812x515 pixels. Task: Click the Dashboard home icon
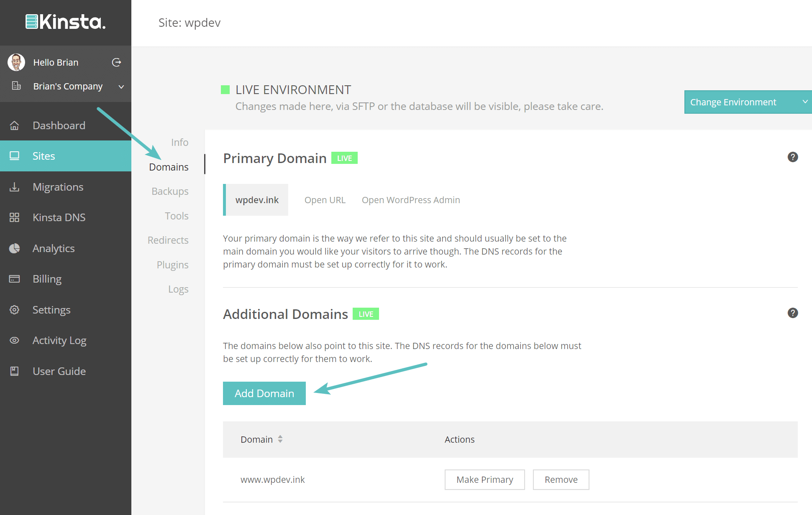point(15,125)
